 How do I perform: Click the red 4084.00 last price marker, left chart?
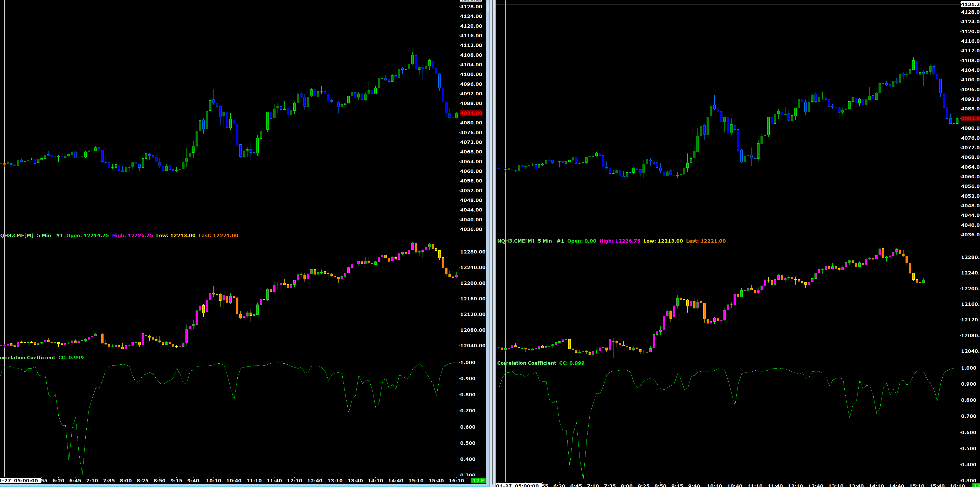(471, 113)
